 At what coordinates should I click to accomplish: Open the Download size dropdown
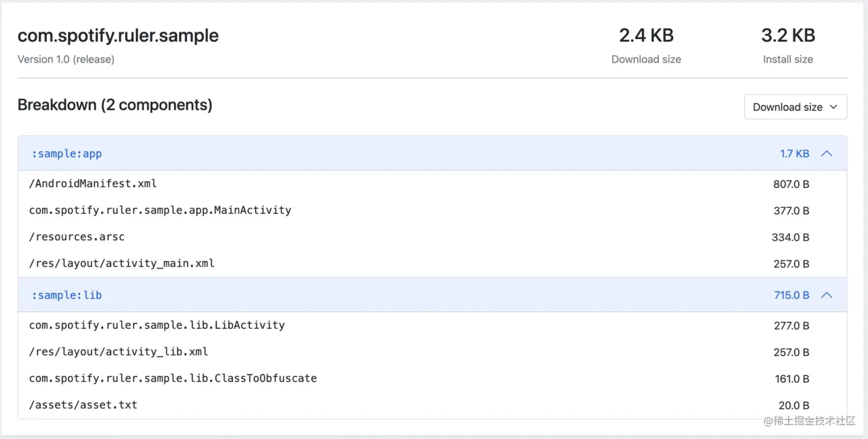[x=795, y=107]
